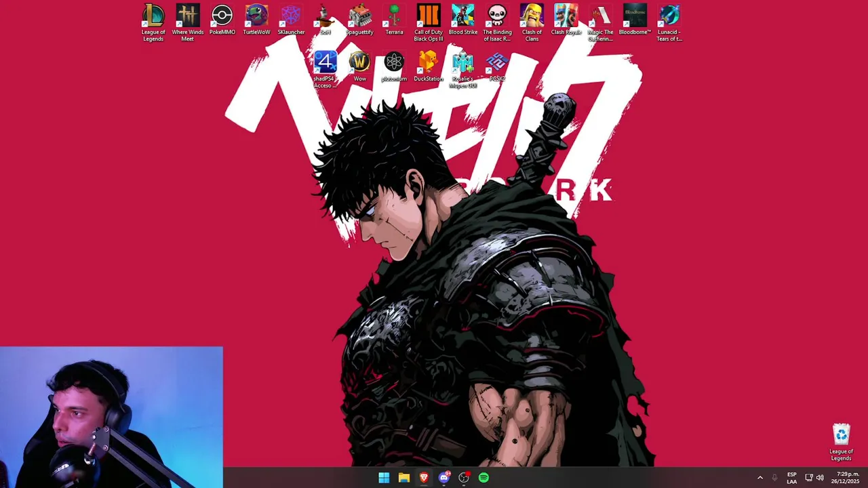
Task: Open network settings tray icon
Action: pos(809,478)
